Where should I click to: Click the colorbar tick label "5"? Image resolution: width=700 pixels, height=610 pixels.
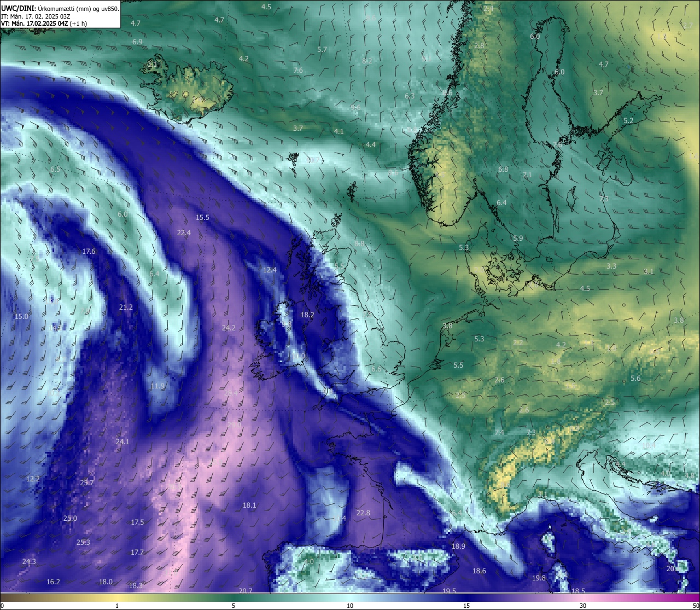coord(234,606)
